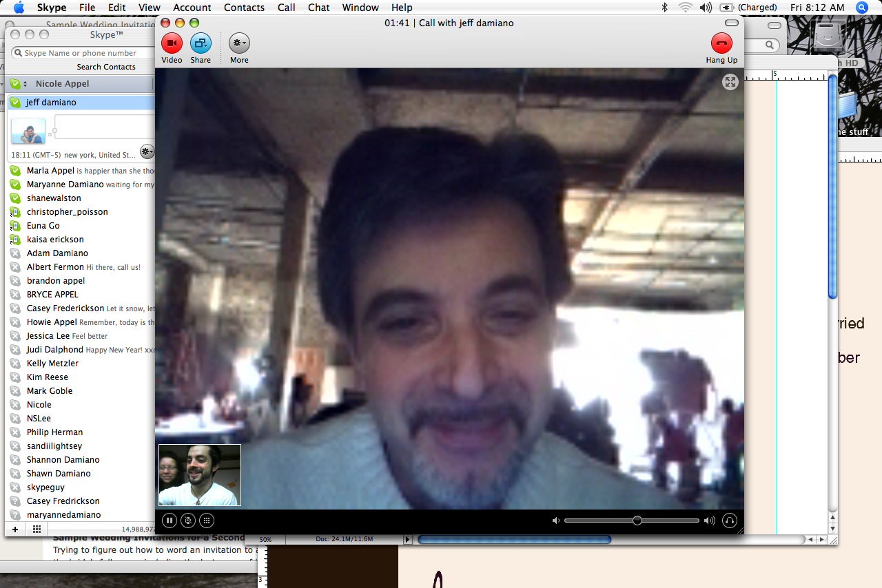Click the Skype Name or phone number field
Screen dimensions: 882x588
[x=83, y=53]
